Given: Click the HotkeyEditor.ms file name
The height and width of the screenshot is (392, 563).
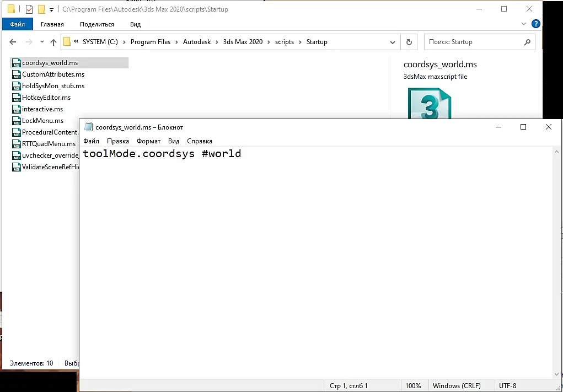Looking at the screenshot, I should pyautogui.click(x=46, y=98).
